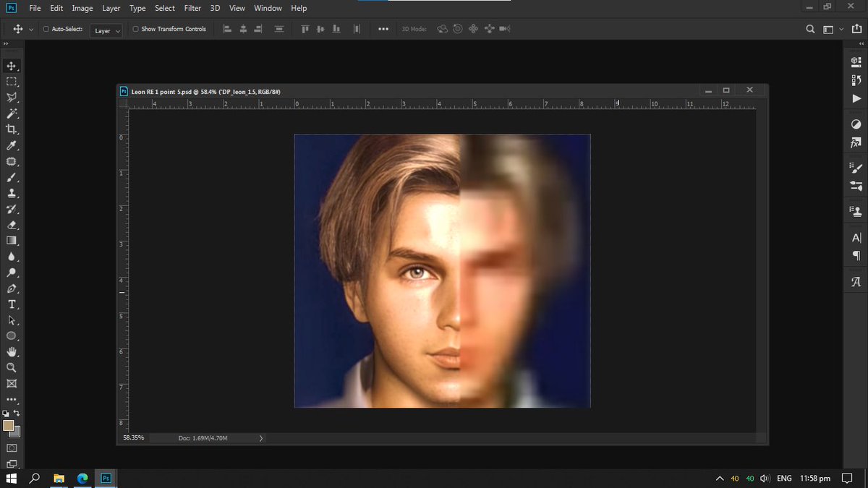The width and height of the screenshot is (868, 488).
Task: Open the Edit Toolbar ellipsis button
Action: pyautogui.click(x=12, y=399)
